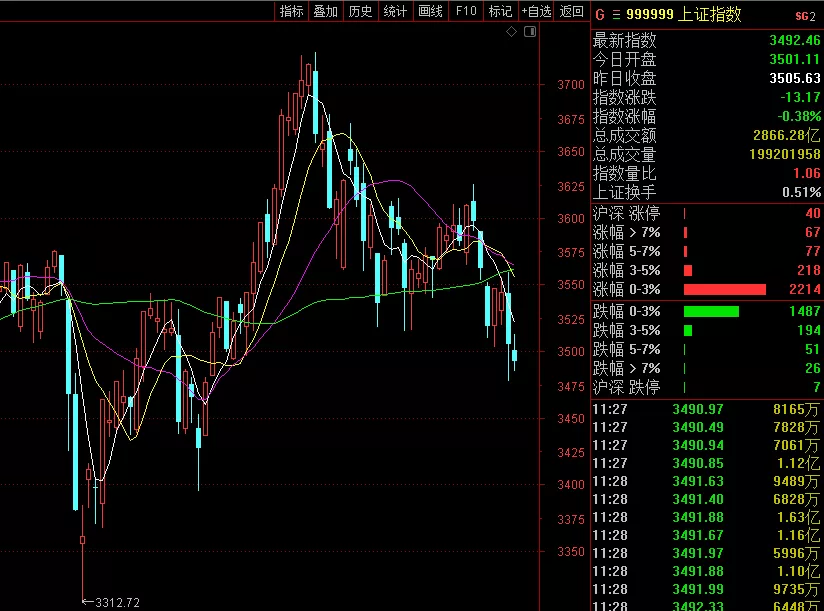The image size is (824, 611).
Task: Click the 返回 back button
Action: pyautogui.click(x=571, y=11)
